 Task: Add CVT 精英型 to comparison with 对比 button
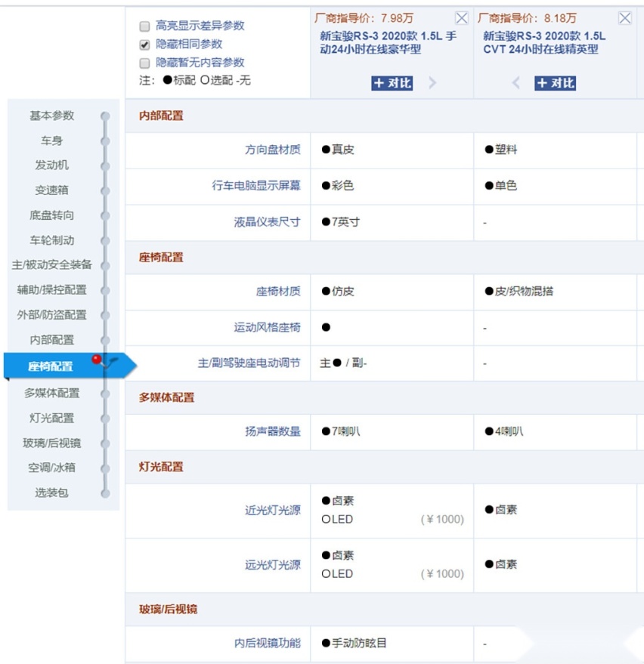pos(555,83)
